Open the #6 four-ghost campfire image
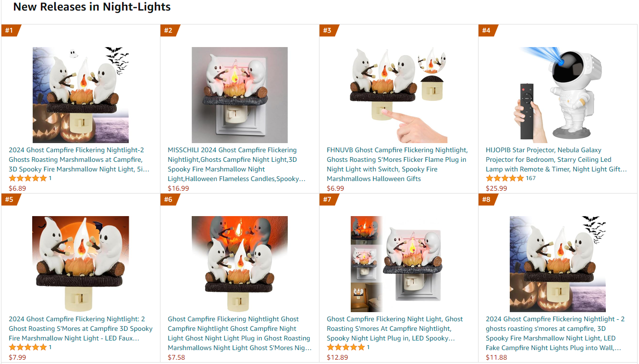 point(240,264)
